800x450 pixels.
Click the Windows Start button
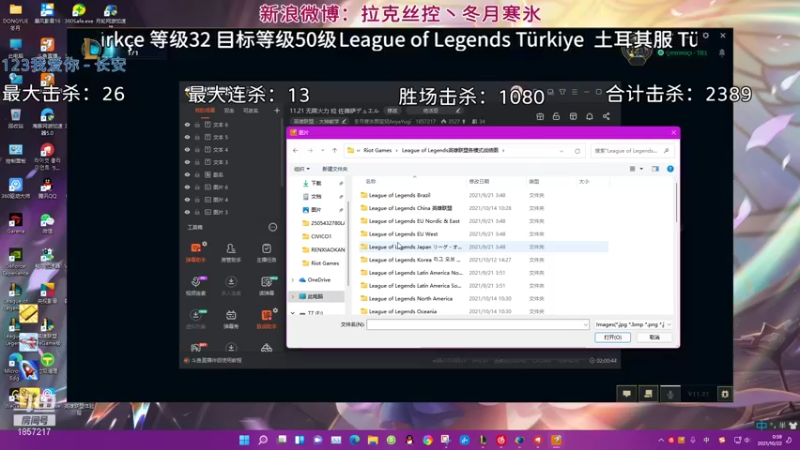tap(244, 440)
